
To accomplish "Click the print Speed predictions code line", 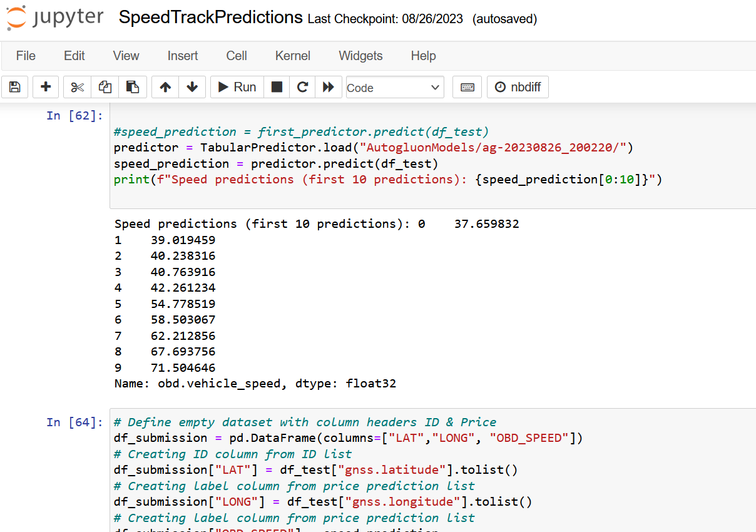I will pos(388,180).
